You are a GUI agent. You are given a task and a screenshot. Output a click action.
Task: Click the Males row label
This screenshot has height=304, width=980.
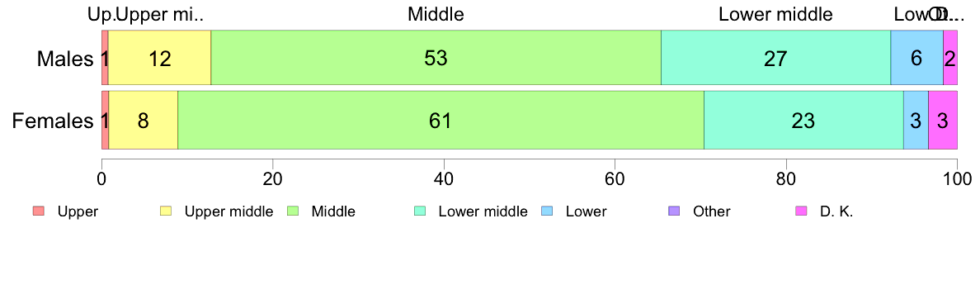[64, 59]
